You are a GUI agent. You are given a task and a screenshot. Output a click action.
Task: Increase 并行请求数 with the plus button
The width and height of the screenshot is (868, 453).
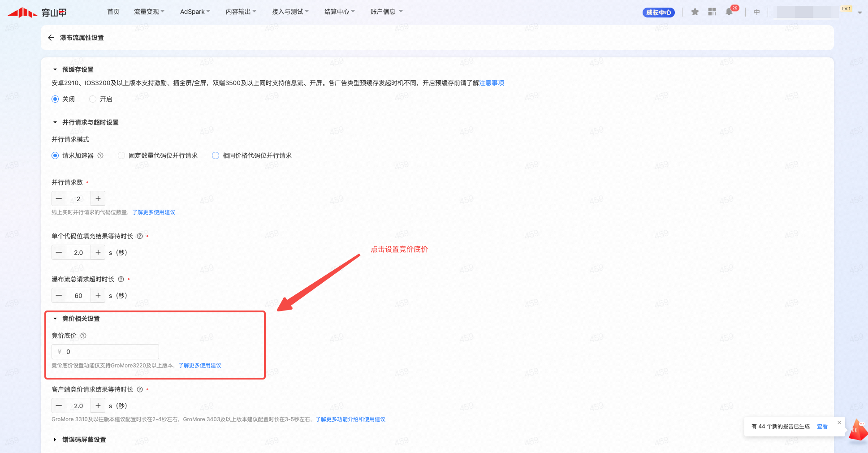(x=98, y=198)
